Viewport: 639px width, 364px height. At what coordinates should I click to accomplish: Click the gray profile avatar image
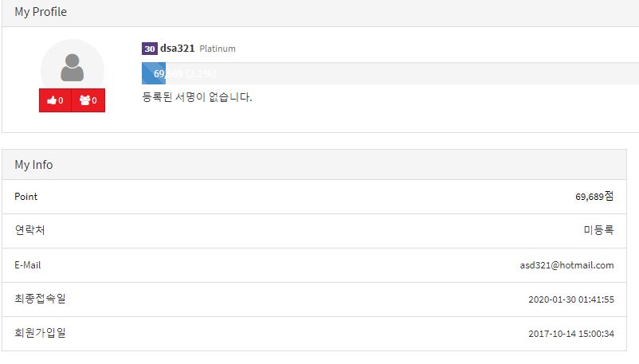coord(73,68)
